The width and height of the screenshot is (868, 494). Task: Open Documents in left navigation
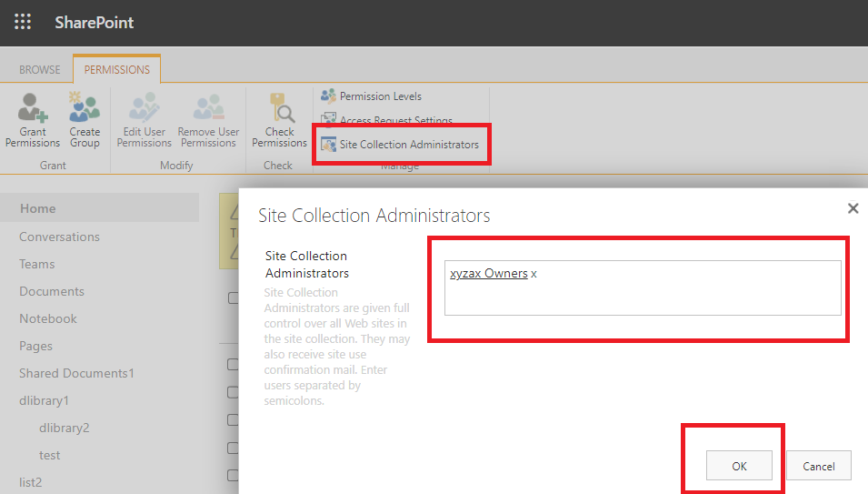coord(52,291)
